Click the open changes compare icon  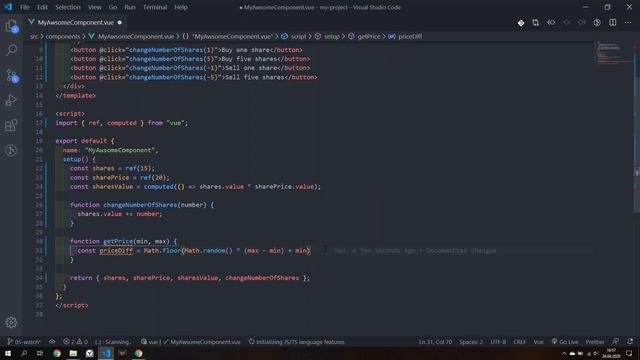click(x=536, y=23)
